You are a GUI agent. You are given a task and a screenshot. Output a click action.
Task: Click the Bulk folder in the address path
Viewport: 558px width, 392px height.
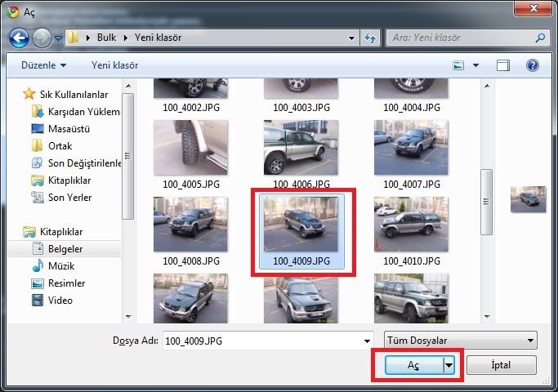[x=106, y=38]
